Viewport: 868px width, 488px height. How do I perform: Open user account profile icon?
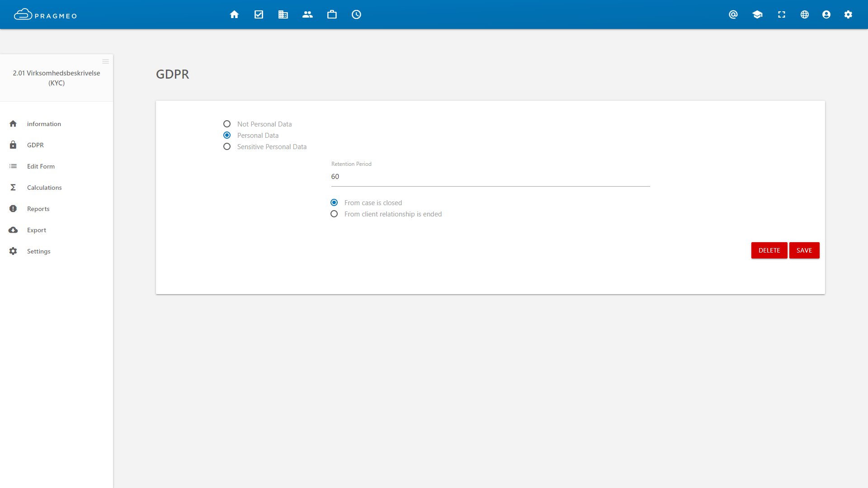826,14
